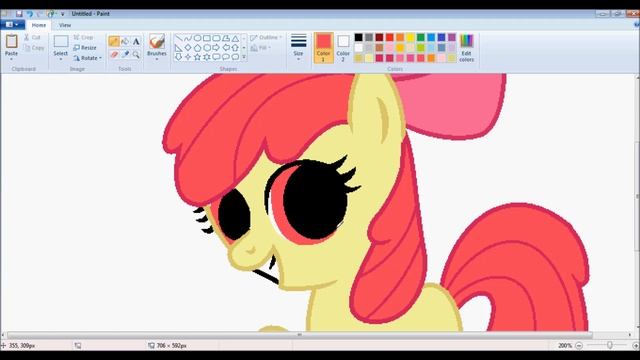The image size is (640, 360).
Task: Choose the Four-point star shape
Action: [x=188, y=57]
